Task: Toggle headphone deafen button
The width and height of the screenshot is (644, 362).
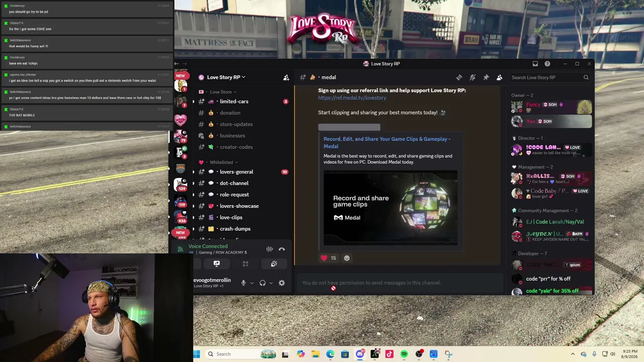Action: [x=263, y=283]
